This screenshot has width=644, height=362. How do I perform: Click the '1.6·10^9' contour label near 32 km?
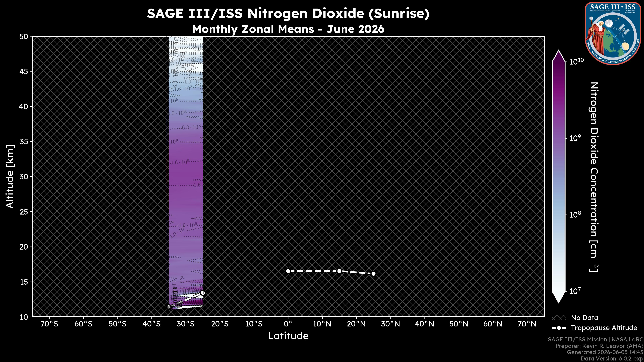tap(180, 162)
